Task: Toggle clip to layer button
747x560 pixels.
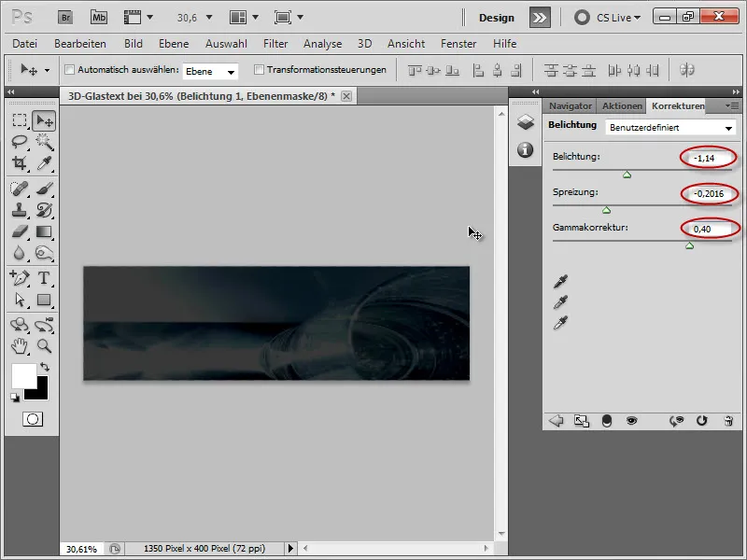Action: coord(606,421)
